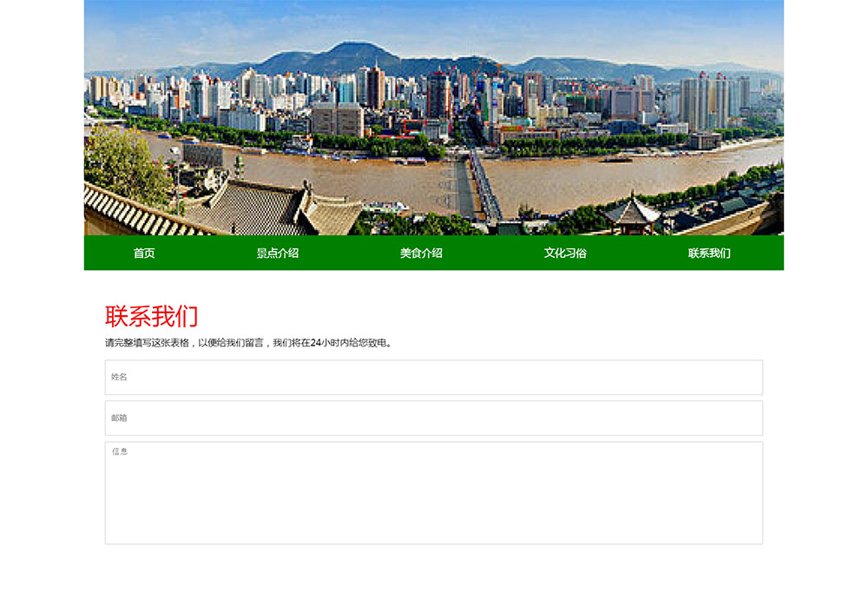Go to 景点介绍 page
This screenshot has height=599, width=868.
point(278,253)
